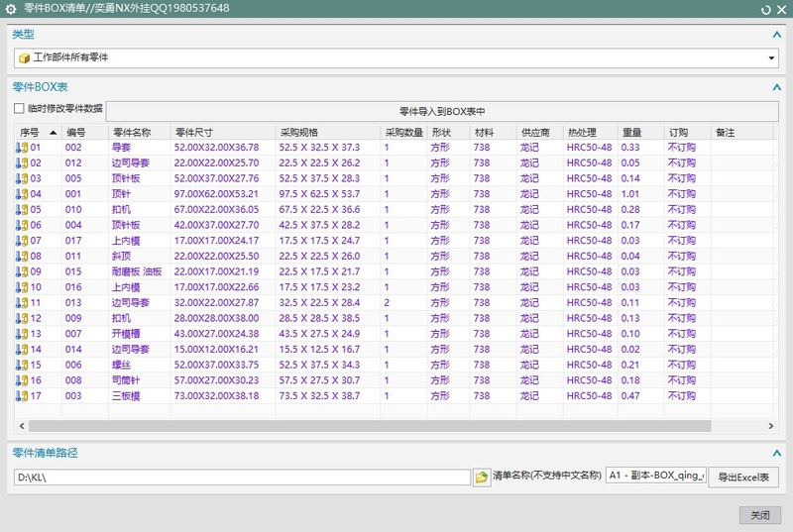Click the 重量 column header
Viewport: 793px width, 532px height.
pos(640,133)
